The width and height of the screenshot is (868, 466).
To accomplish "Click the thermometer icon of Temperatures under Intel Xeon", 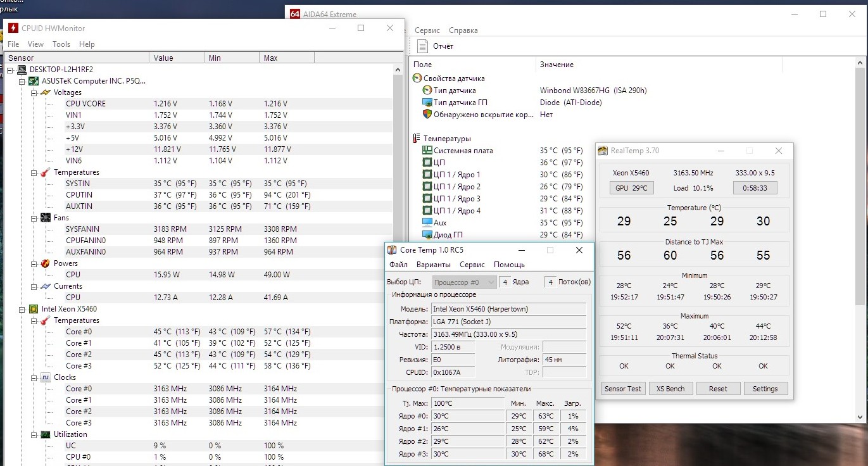I will coord(46,320).
